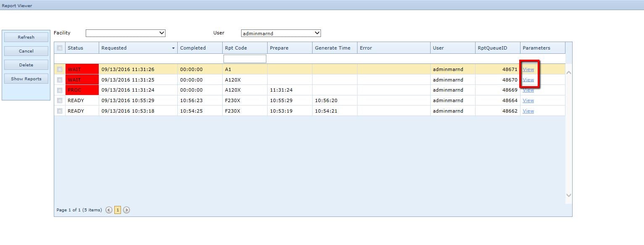Click the PROC status cell
Viewport: 644px width, 245px height.
82,90
